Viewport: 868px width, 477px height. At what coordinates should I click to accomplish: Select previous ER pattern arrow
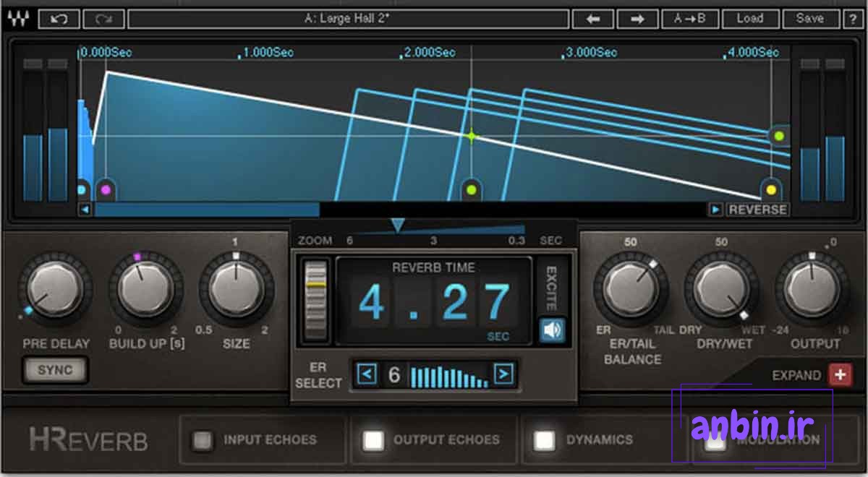point(367,374)
